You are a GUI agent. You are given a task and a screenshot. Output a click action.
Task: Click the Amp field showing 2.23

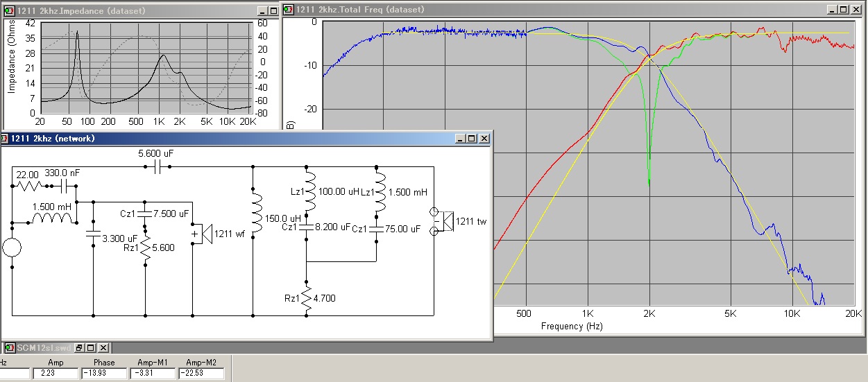[x=56, y=374]
